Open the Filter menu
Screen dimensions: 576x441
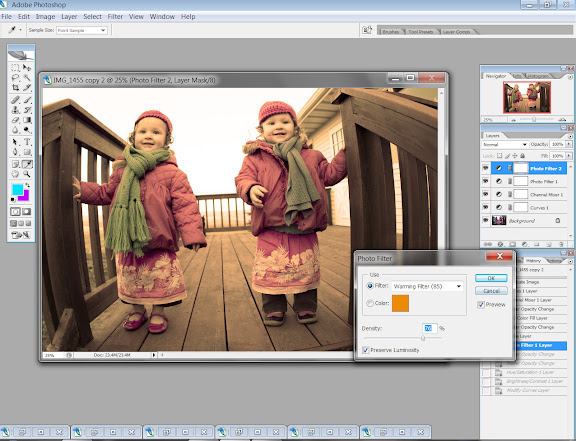[115, 17]
